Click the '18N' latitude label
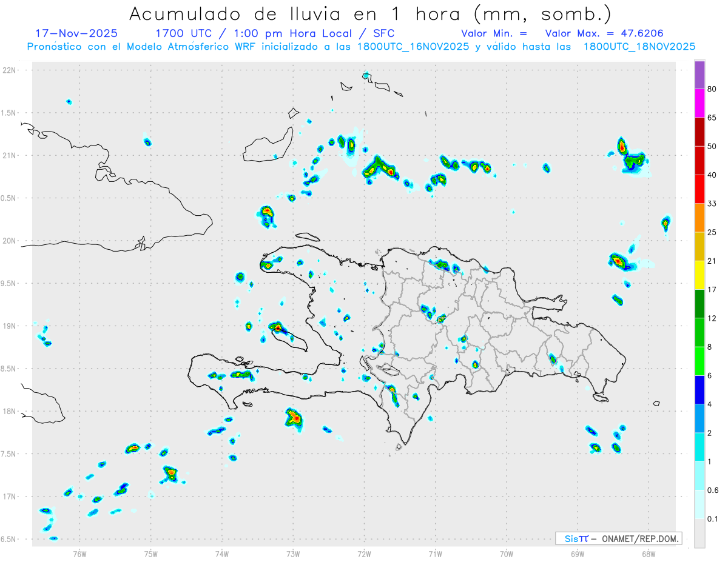Image resolution: width=728 pixels, height=562 pixels. click(x=9, y=412)
